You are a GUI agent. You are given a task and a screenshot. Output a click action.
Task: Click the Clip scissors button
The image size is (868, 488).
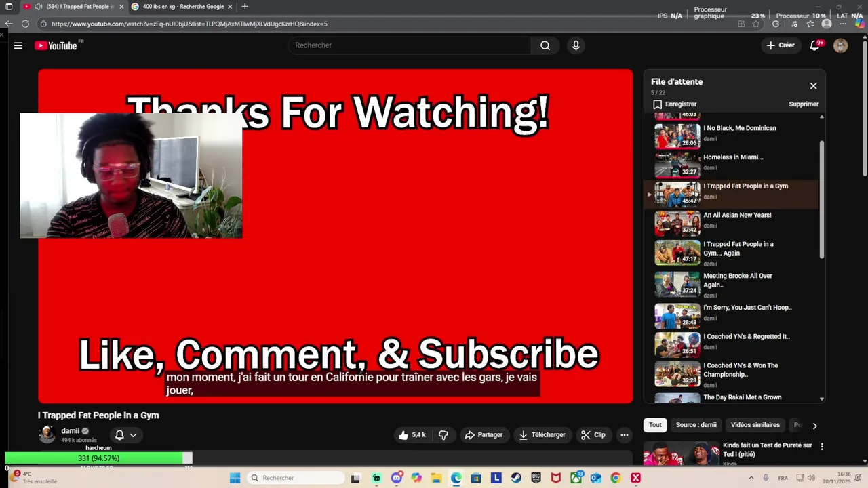click(x=593, y=435)
